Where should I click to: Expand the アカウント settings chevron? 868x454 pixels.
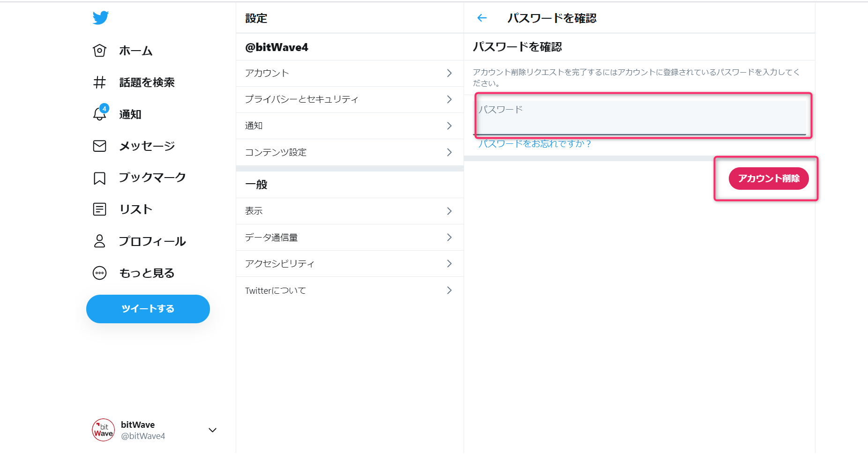(x=449, y=73)
